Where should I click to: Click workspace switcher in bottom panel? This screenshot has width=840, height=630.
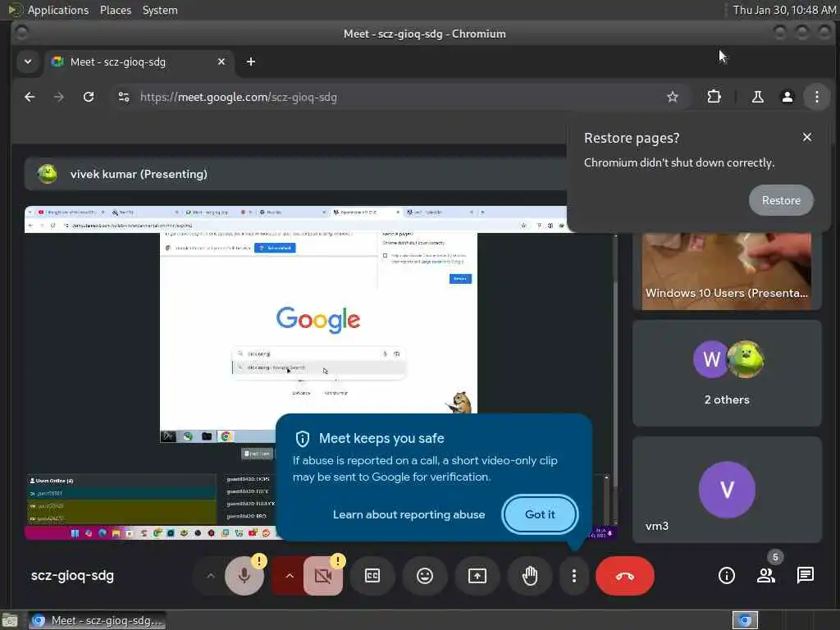[x=745, y=620]
